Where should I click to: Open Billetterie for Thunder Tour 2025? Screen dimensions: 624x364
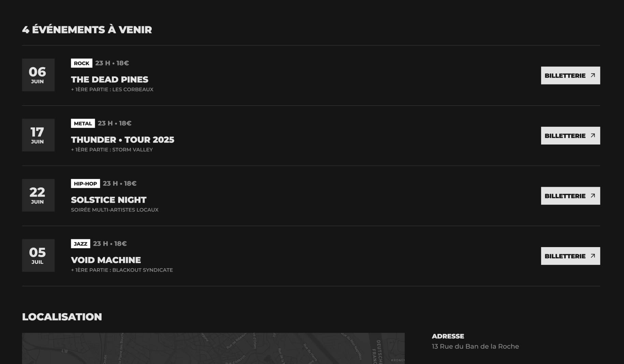(x=570, y=136)
